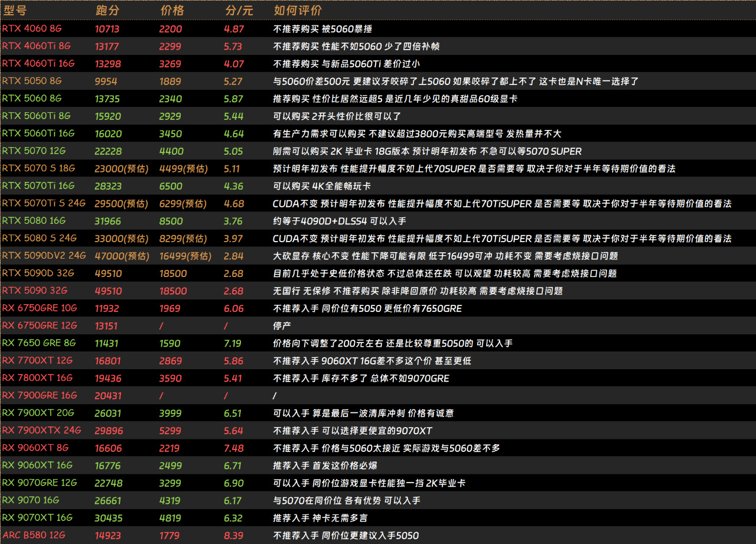This screenshot has height=544, width=756.
Task: Select the points-per-yuan value 7.48
Action: pos(234,448)
